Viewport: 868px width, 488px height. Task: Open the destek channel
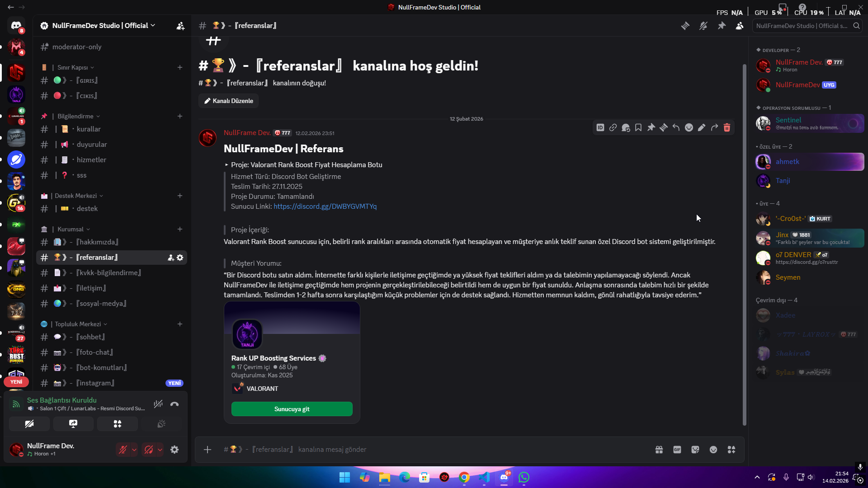[x=112, y=209]
